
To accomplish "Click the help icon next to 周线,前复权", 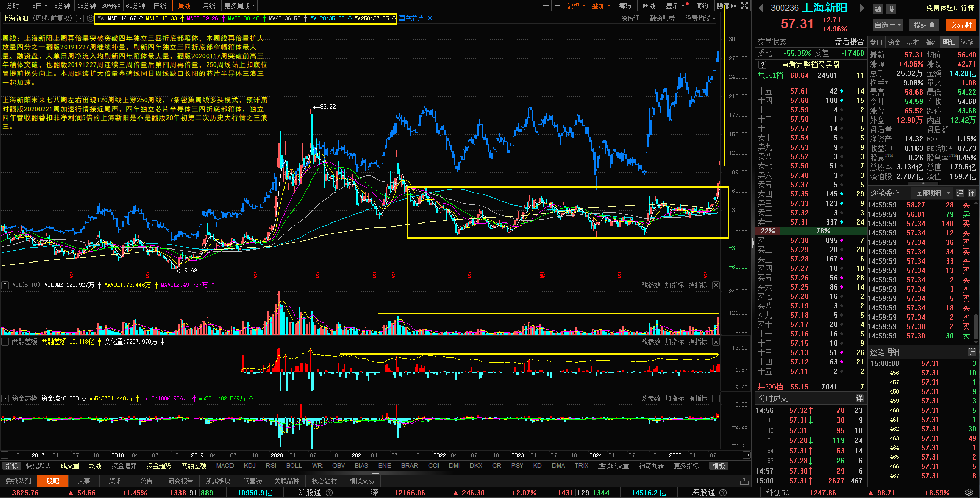I will (x=80, y=18).
